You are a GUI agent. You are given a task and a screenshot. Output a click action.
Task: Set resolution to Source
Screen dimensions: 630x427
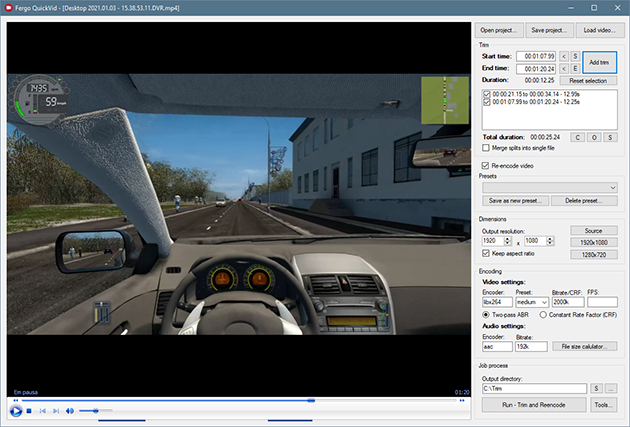coord(593,231)
